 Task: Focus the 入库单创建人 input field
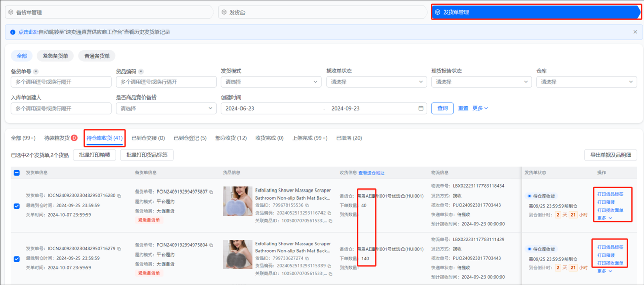pyautogui.click(x=61, y=108)
